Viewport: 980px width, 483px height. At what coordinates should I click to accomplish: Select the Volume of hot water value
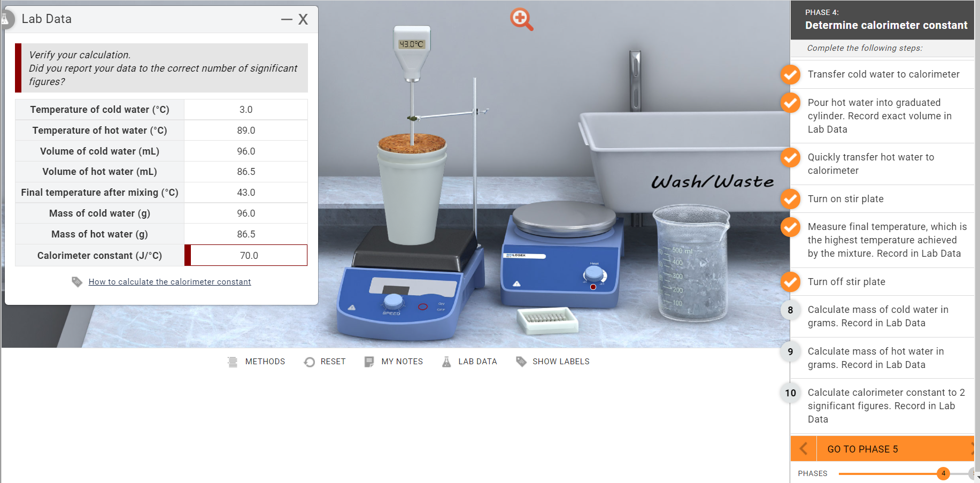pyautogui.click(x=246, y=172)
